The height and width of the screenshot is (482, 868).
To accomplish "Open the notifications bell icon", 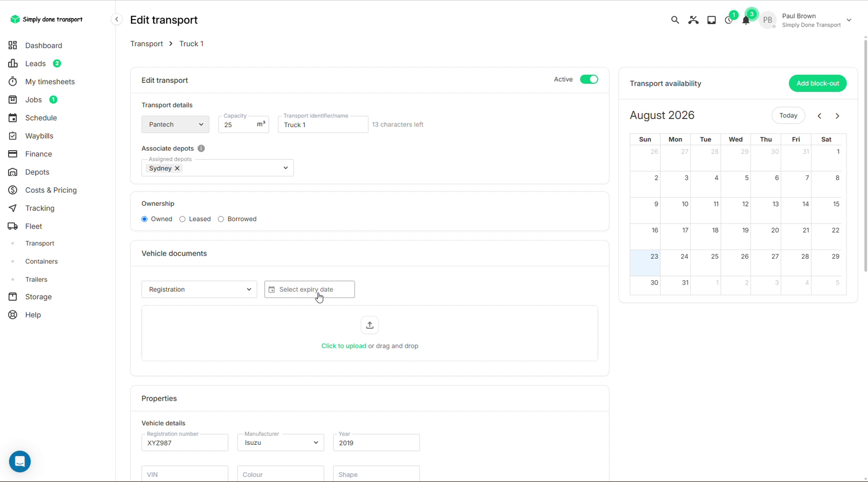I will click(x=746, y=20).
